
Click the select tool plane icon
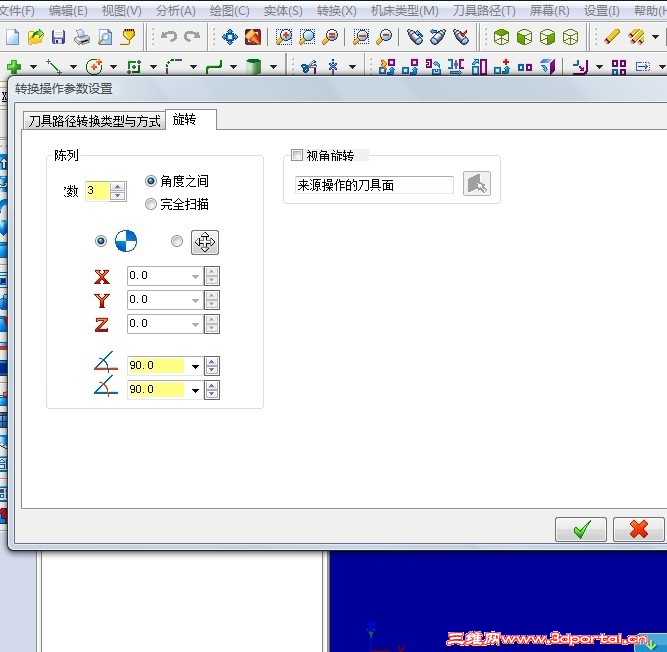[x=477, y=183]
